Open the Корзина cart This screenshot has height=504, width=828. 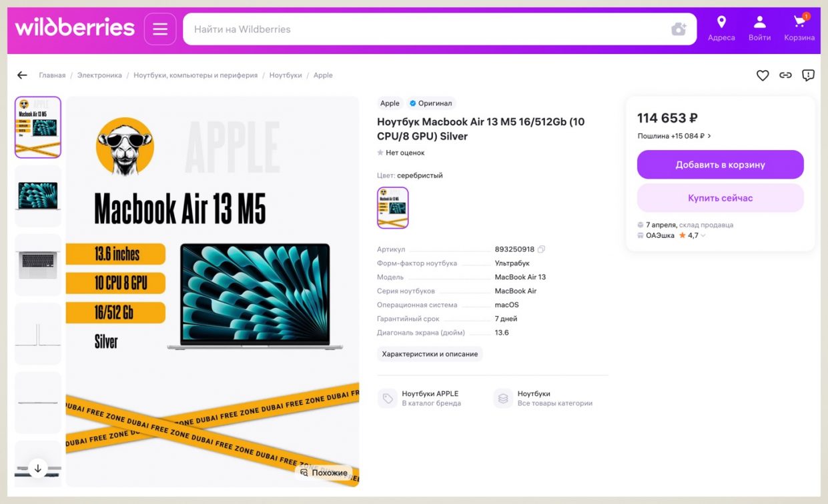point(799,29)
